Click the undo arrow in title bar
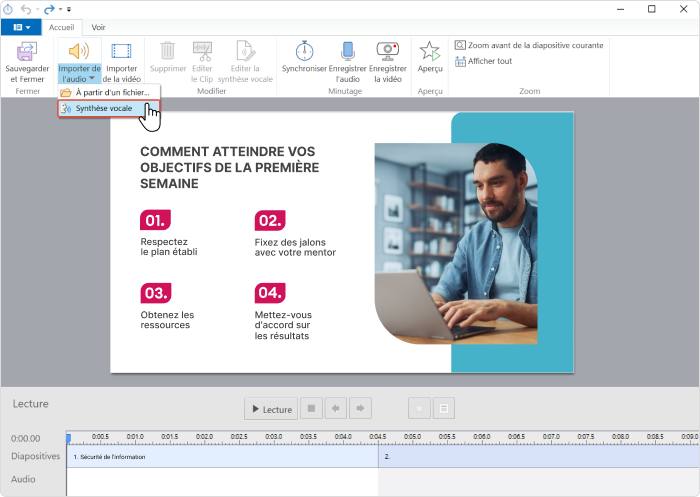 coord(28,9)
